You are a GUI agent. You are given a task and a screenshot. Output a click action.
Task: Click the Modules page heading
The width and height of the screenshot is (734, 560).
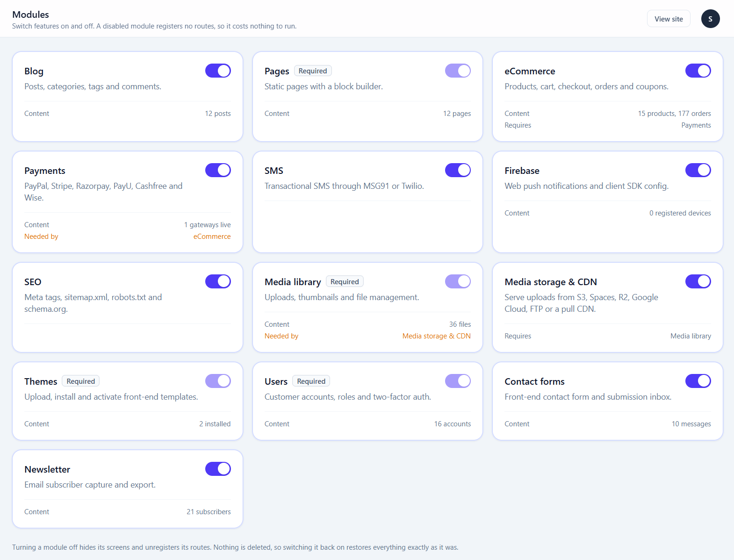point(30,14)
